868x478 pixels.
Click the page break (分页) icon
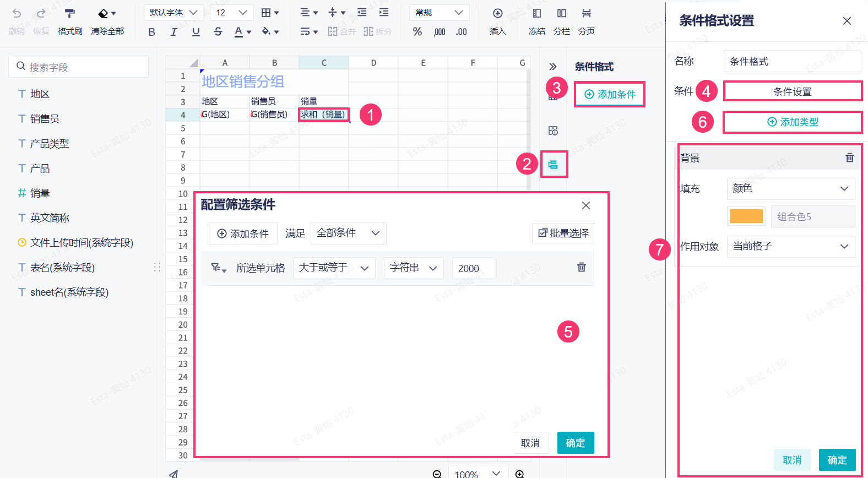point(587,13)
